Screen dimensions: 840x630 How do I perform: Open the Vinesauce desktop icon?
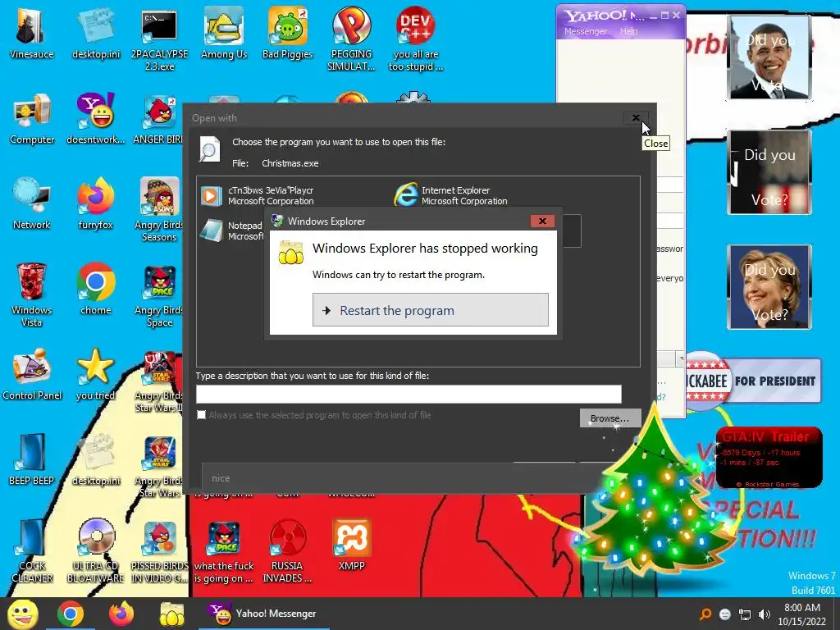tap(31, 33)
